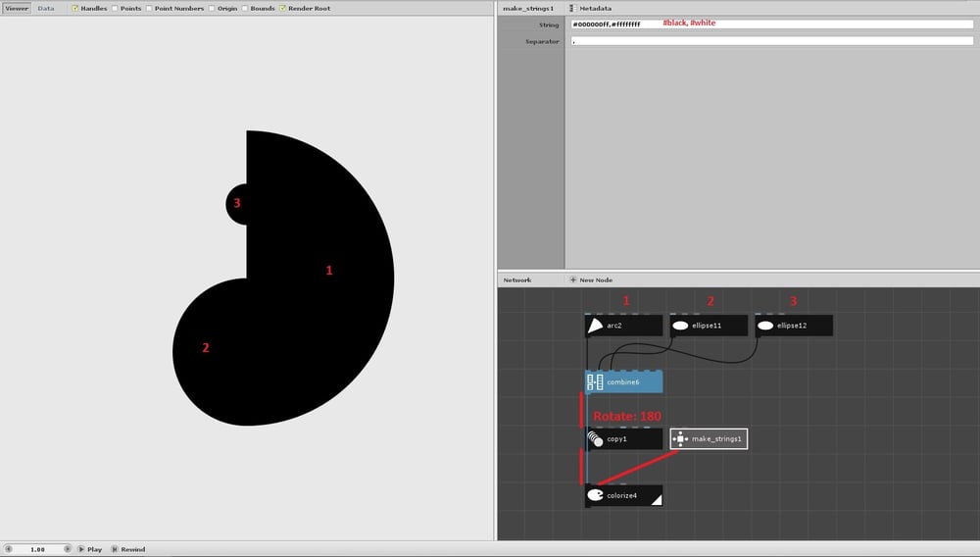Screen dimensions: 980x557
Task: Select the make_strings1 node icon
Action: (x=680, y=439)
